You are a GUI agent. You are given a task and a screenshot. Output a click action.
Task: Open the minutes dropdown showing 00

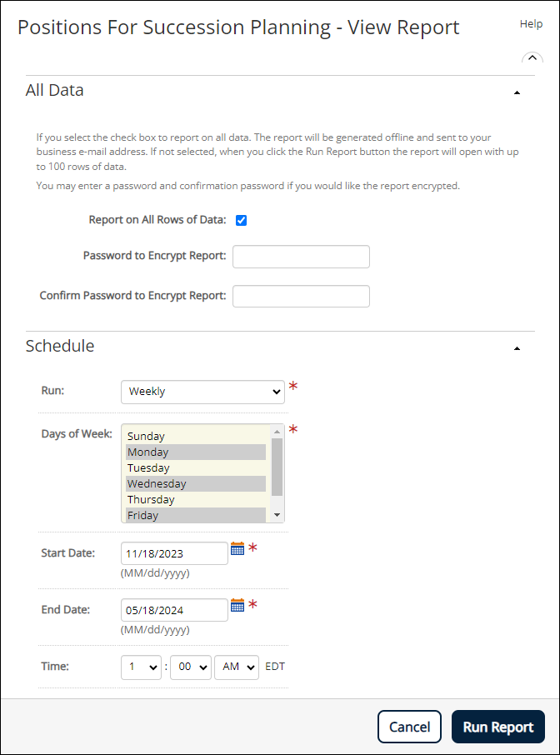coord(191,667)
